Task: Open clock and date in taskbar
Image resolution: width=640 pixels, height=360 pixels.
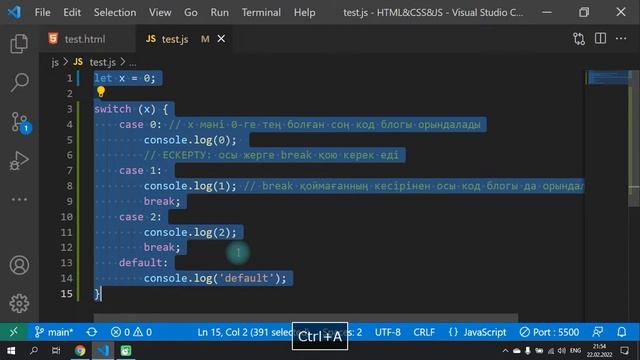Action: (x=600, y=351)
